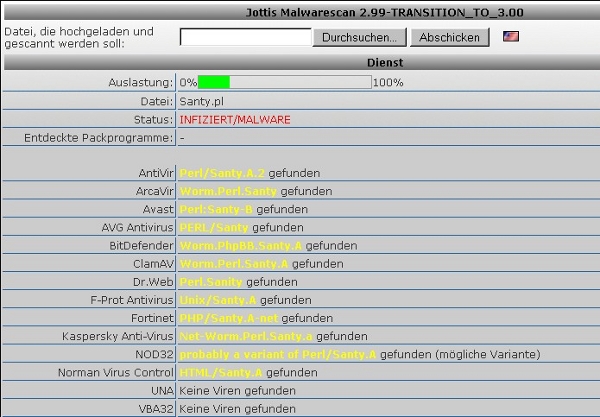Select the PHP/Santy.A-net Fortinet result
The image size is (600, 417).
[228, 318]
